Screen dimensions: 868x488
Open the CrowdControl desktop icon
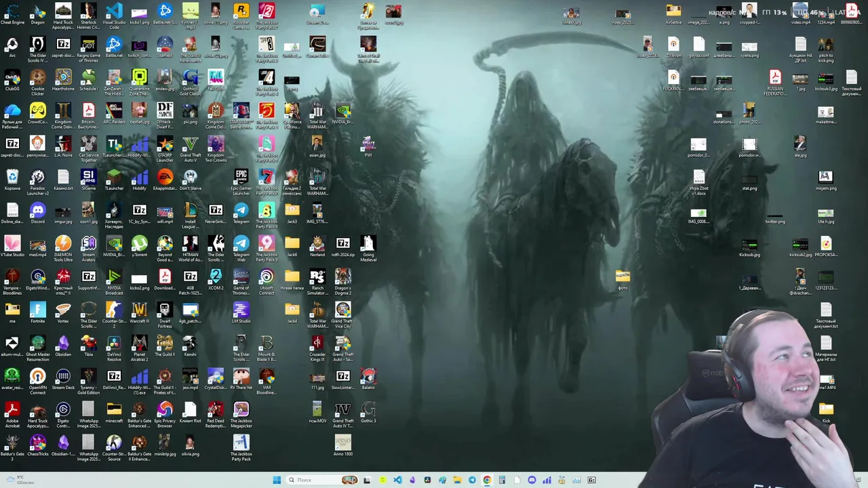pos(37,114)
